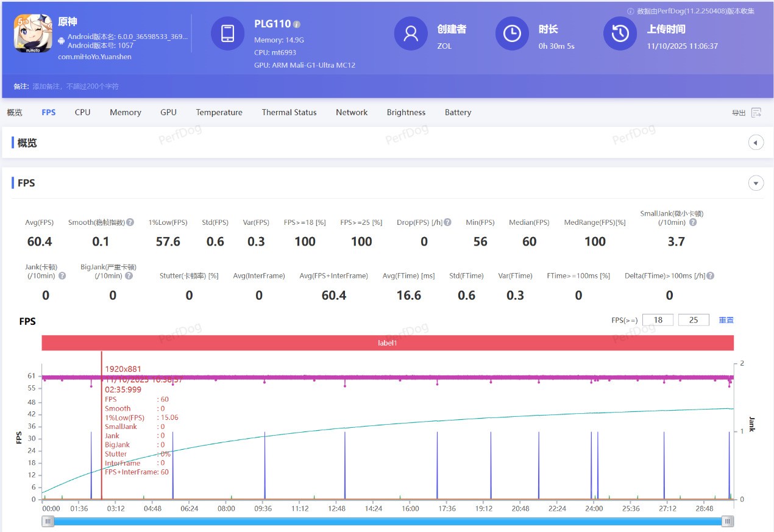Click the Genshin Impact app icon
This screenshot has height=532, width=774.
33,33
